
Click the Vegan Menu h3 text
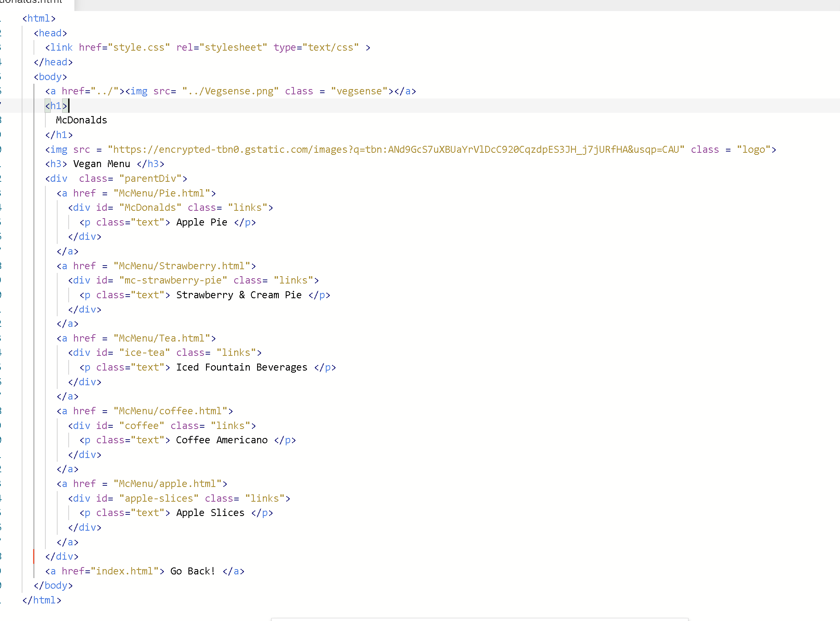click(101, 164)
